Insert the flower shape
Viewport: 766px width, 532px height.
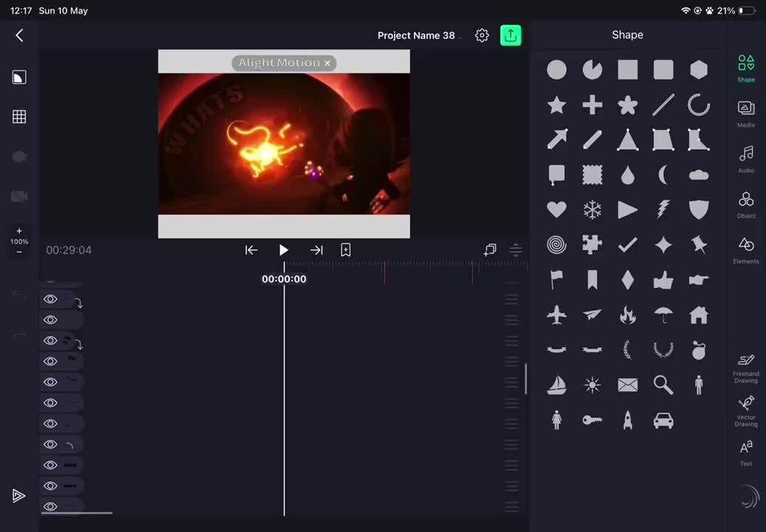(627, 105)
